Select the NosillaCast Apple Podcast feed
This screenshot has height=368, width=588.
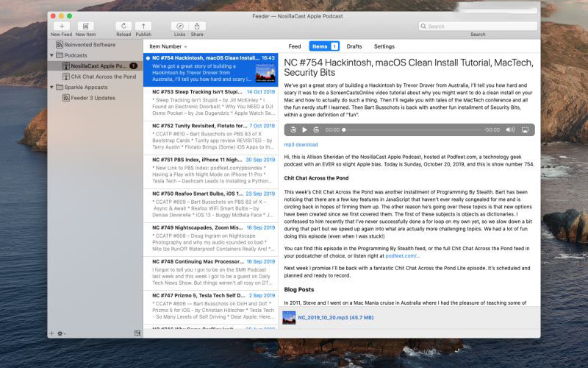[x=96, y=66]
